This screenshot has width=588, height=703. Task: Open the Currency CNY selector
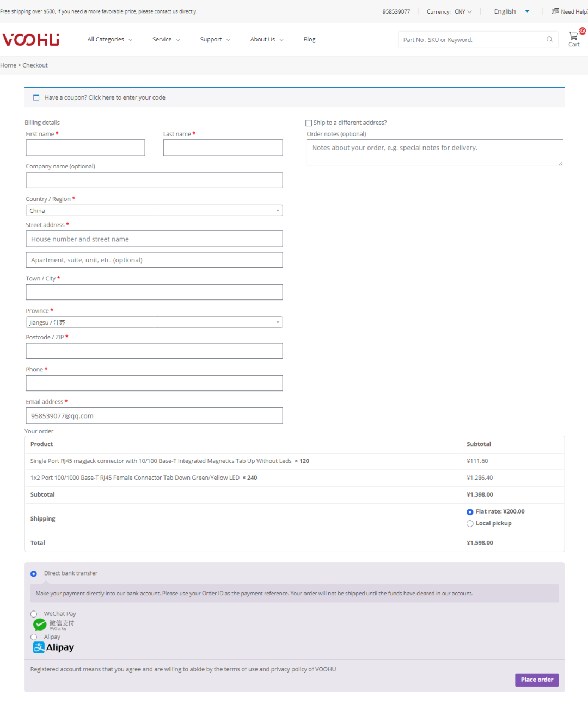tap(463, 11)
